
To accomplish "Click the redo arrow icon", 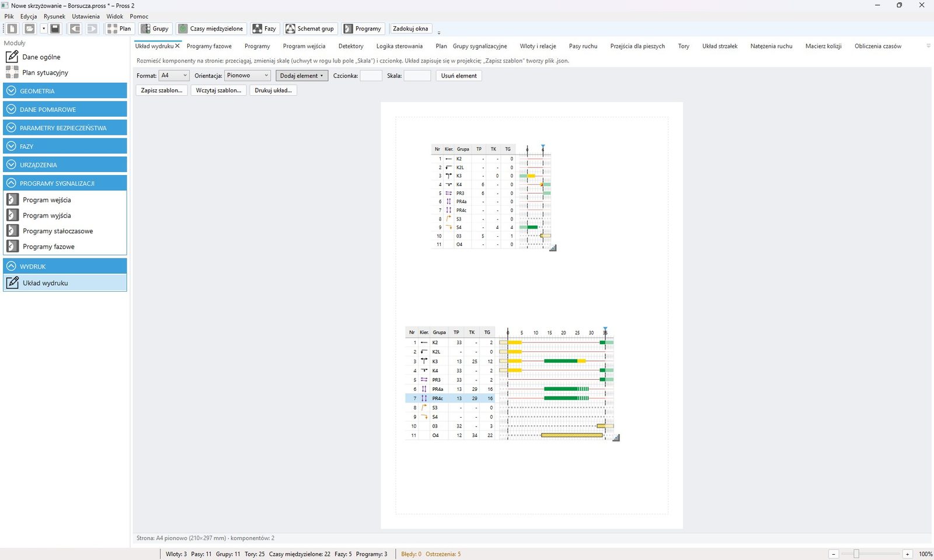I will pyautogui.click(x=92, y=29).
